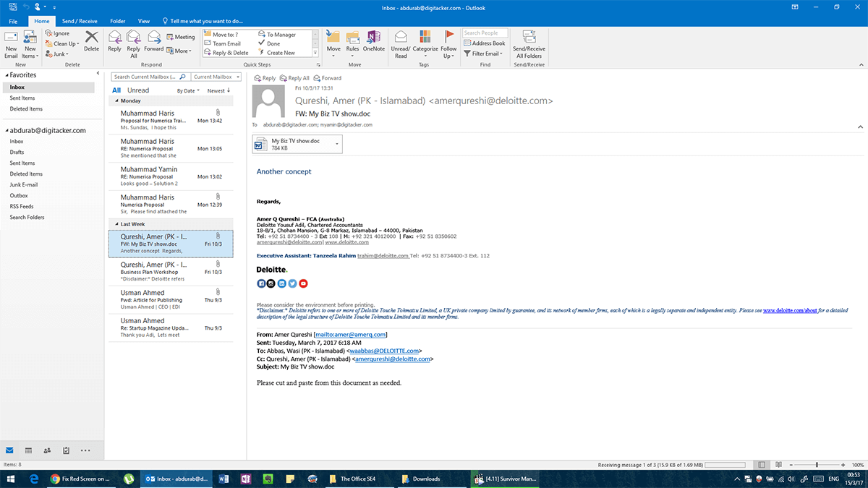868x488 pixels.
Task: Open more navigation options (three dots)
Action: tap(85, 450)
